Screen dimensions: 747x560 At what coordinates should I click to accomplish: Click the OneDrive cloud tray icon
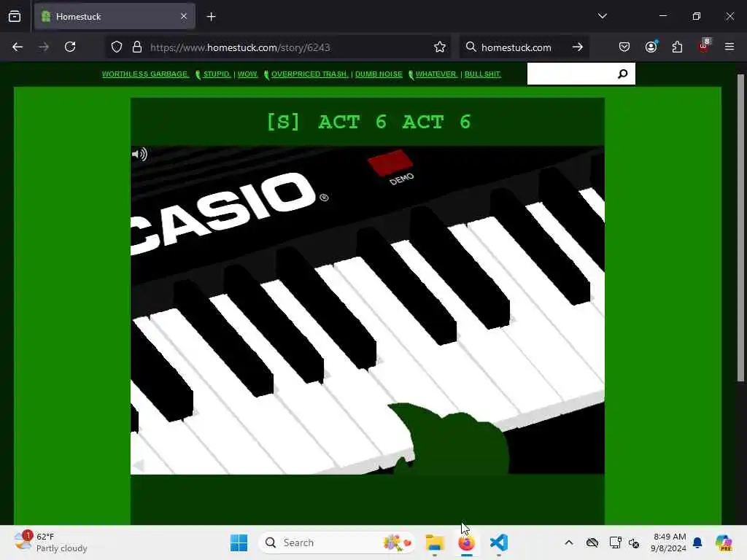click(x=592, y=542)
